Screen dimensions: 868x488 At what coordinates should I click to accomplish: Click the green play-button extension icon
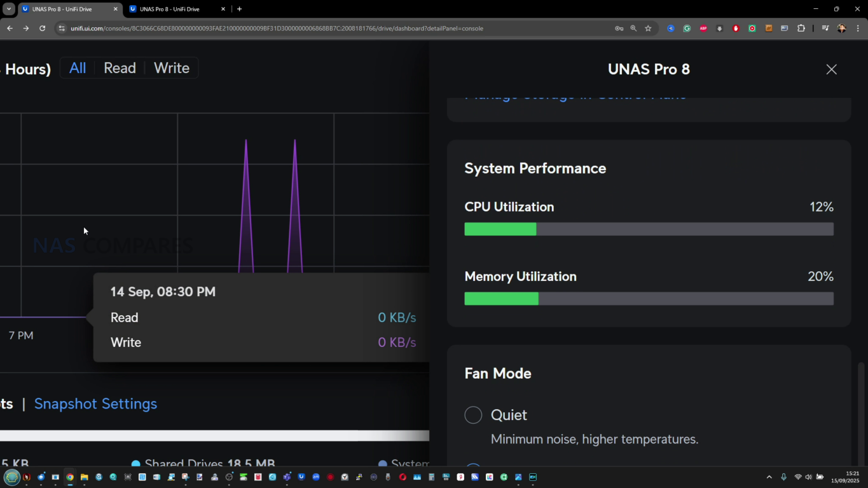pos(752,29)
